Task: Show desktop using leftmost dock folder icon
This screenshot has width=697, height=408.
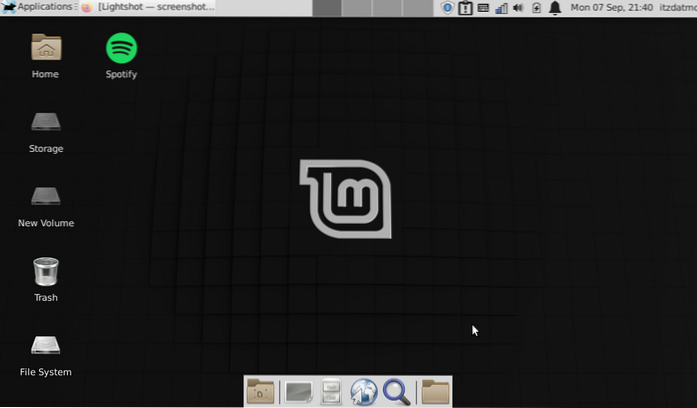Action: (x=261, y=392)
